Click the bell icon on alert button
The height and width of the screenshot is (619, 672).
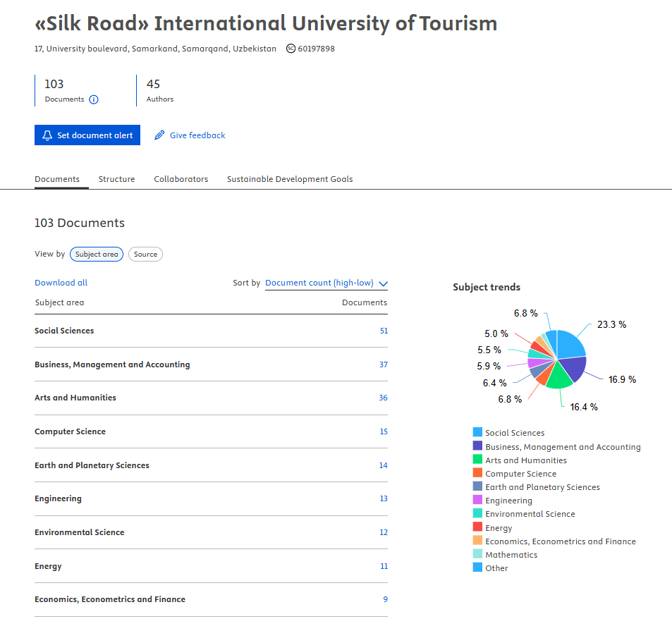(47, 135)
